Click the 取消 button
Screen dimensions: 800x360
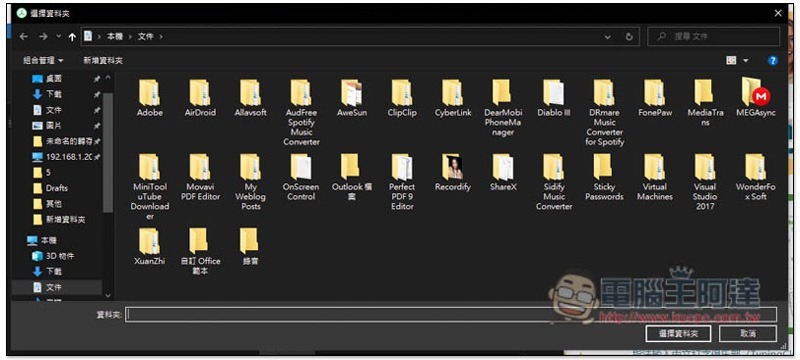coord(748,333)
